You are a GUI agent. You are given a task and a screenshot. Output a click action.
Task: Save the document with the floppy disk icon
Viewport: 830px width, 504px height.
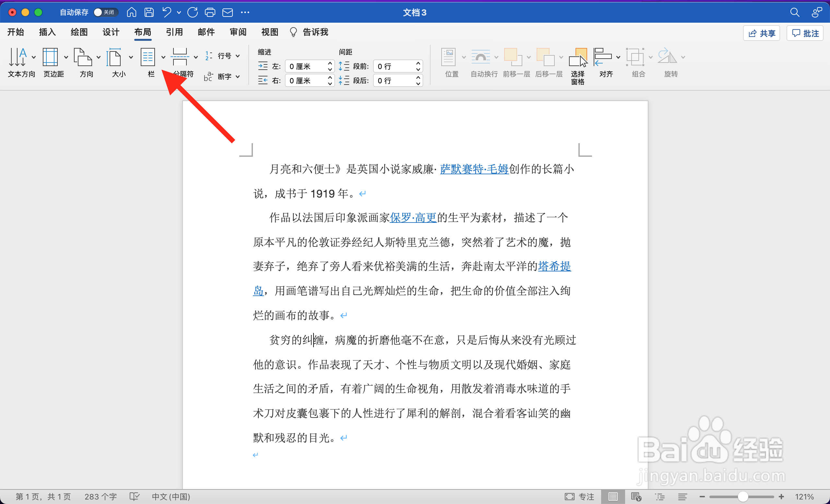tap(149, 12)
